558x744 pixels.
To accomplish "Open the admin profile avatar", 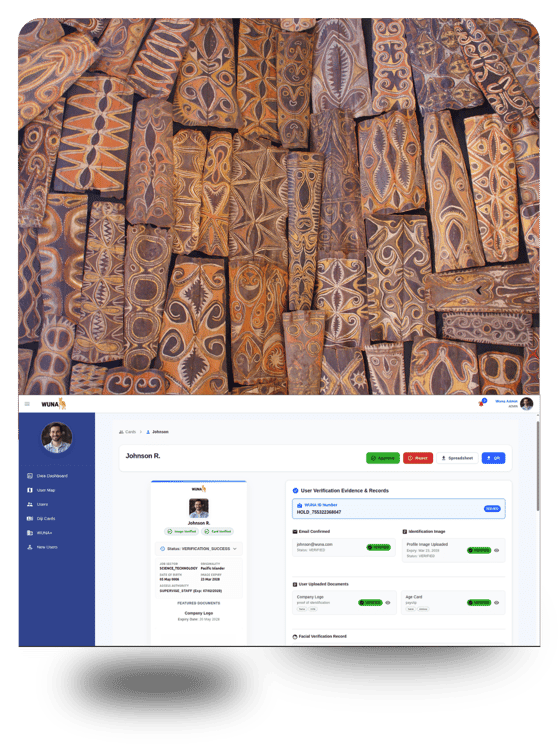I will point(526,404).
